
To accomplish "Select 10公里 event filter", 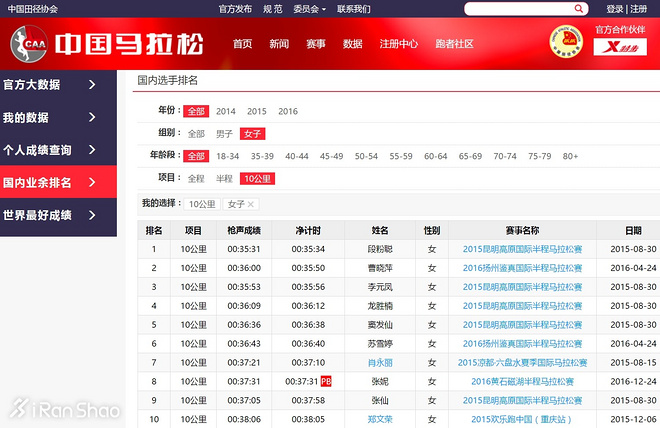I will pos(258,179).
